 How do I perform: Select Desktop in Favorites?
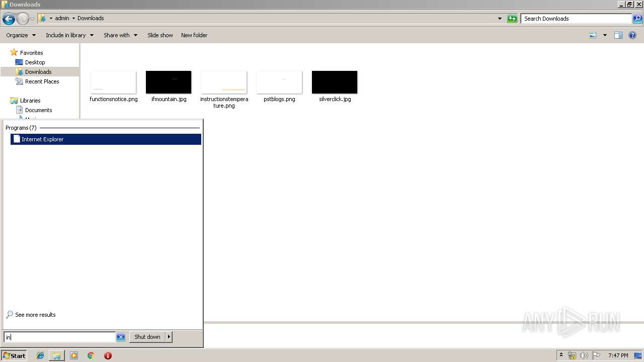click(x=35, y=62)
